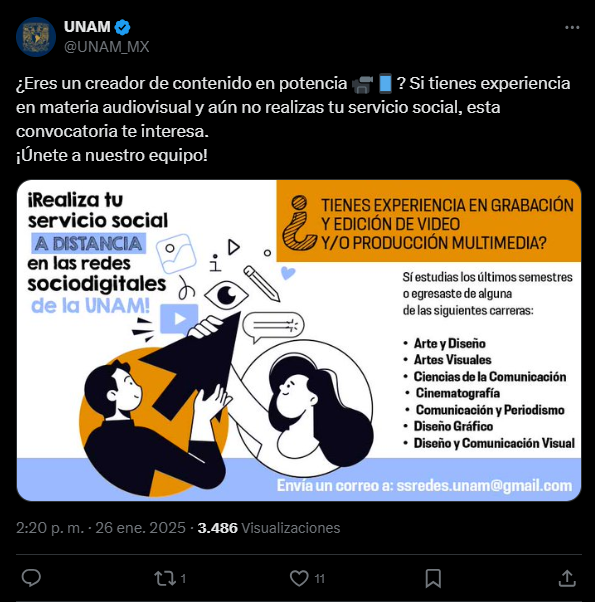Click the ssredes.unam@gmail.com email text
The height and width of the screenshot is (602, 595).
[x=484, y=486]
